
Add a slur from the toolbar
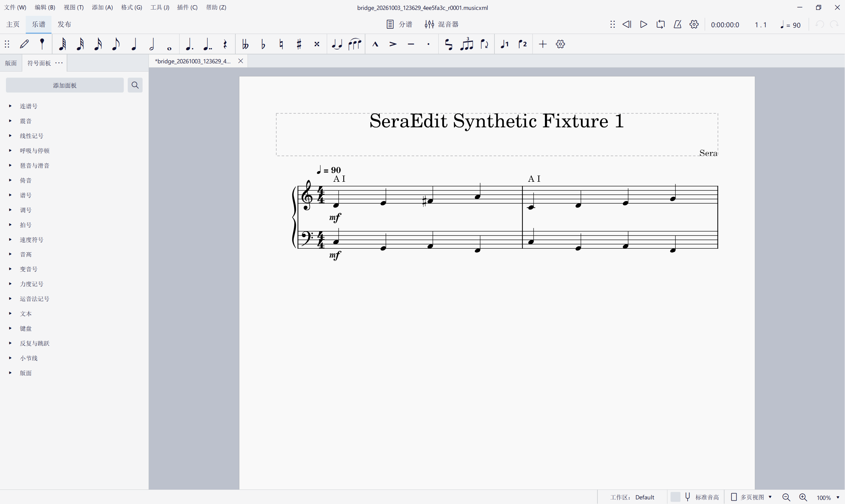coord(355,44)
